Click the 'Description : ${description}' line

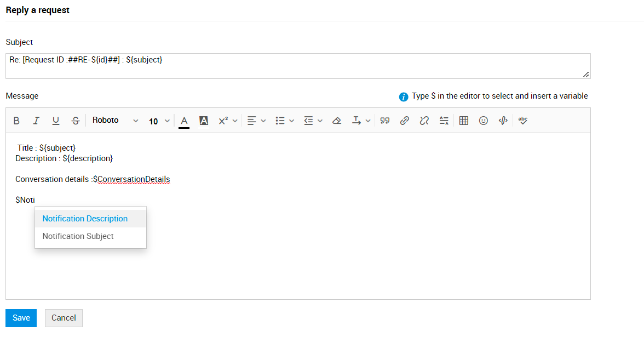point(64,158)
